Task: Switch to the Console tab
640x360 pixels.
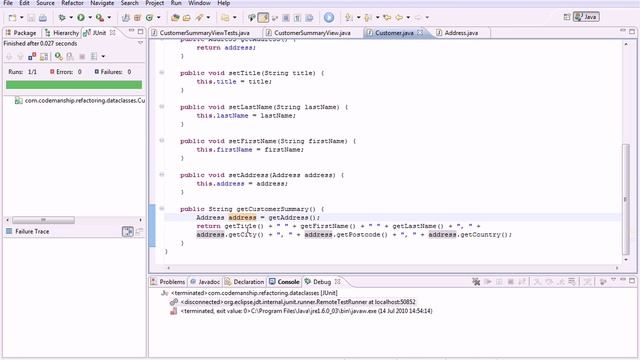Action: pos(284,282)
